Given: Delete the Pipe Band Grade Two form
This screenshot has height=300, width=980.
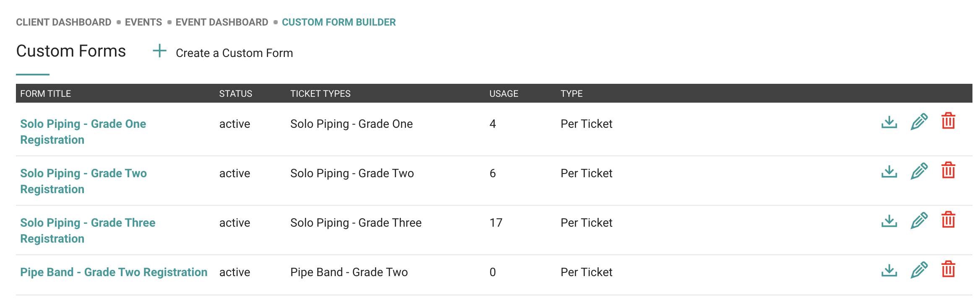Looking at the screenshot, I should point(948,269).
